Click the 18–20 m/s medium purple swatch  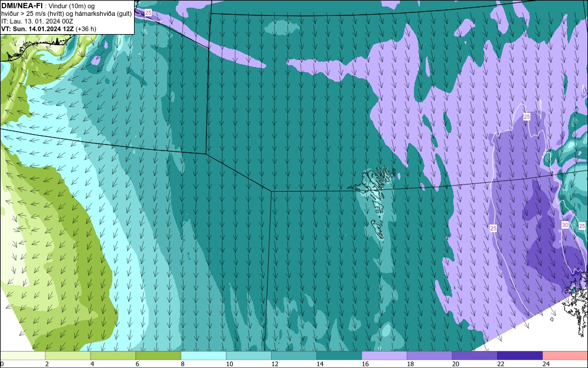(429, 356)
